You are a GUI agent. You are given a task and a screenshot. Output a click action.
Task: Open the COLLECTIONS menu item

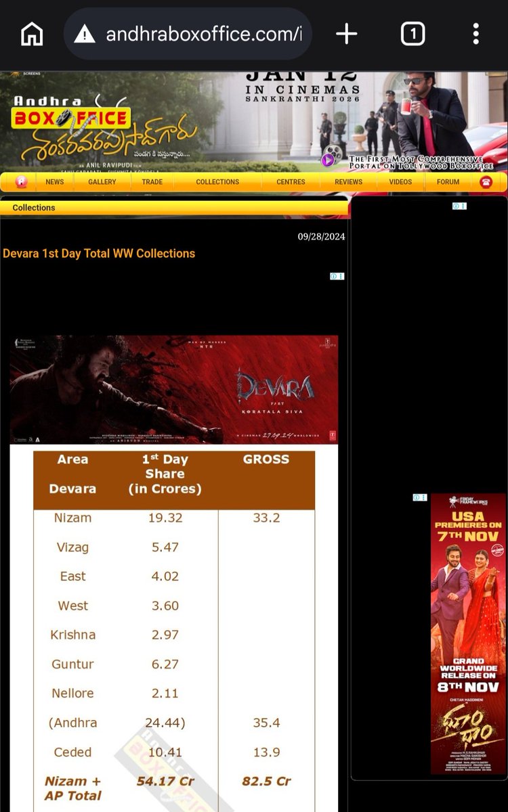click(217, 182)
